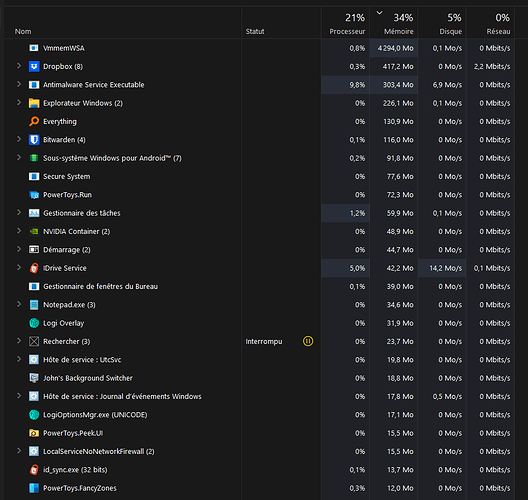528x500 pixels.
Task: Expand Journal d'événements Windows service host
Action: (x=19, y=396)
